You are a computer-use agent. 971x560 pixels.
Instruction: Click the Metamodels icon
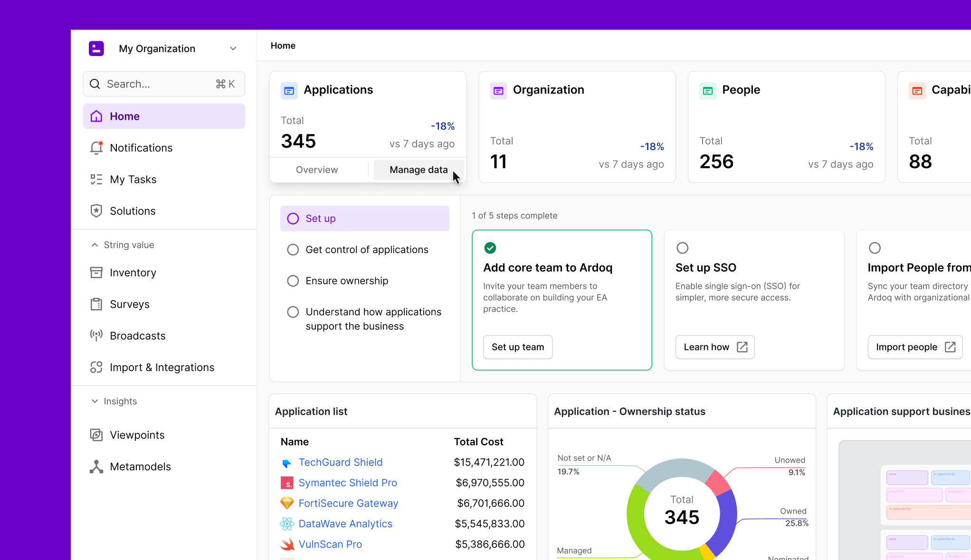[96, 466]
